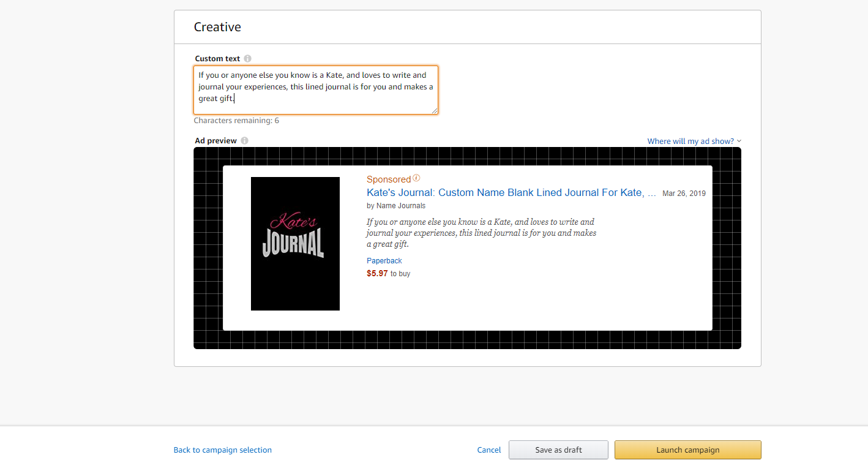Click the Sponsored info icon
This screenshot has width=868, height=471.
416,178
